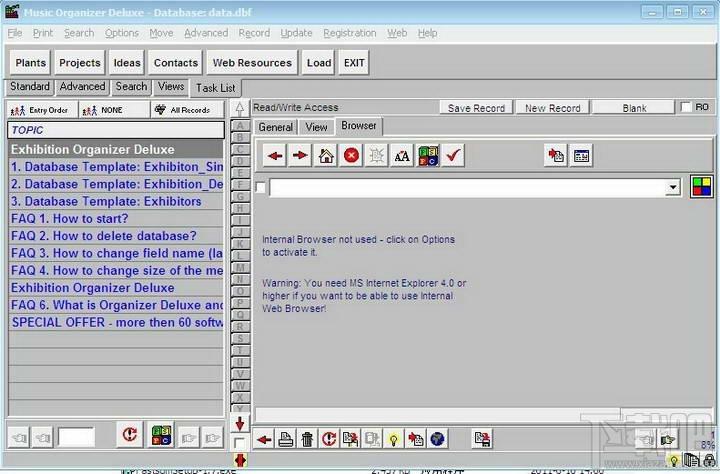720x474 pixels.
Task: Click the status bar documents icon
Action: click(x=692, y=460)
